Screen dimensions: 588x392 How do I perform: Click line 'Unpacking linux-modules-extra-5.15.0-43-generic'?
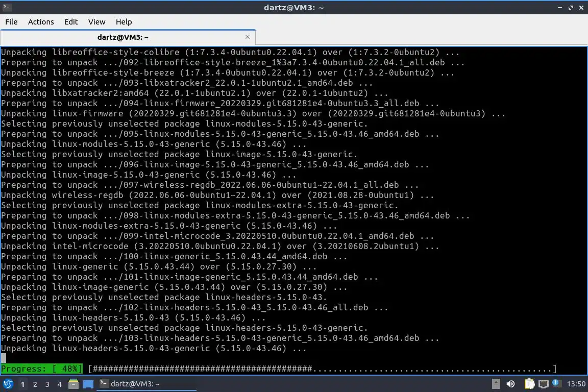click(169, 226)
